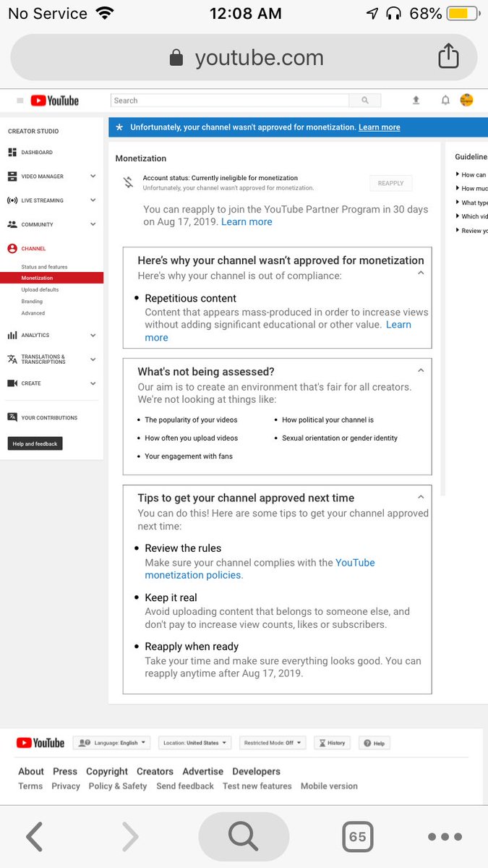This screenshot has width=488, height=868.
Task: Click inside the YouTube search field
Action: coord(230,101)
